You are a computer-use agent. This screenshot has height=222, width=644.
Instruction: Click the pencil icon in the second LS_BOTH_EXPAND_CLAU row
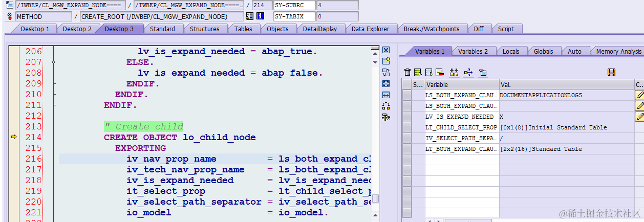point(639,106)
